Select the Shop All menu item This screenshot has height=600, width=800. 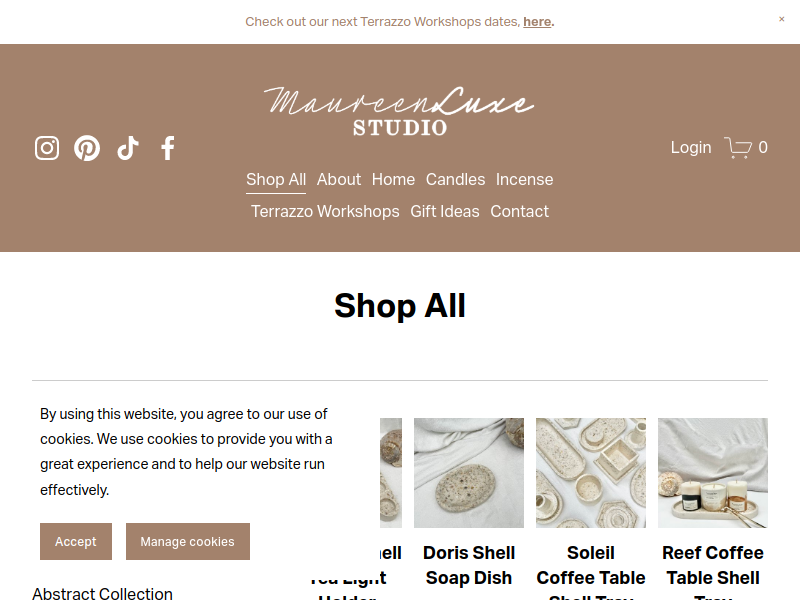(x=276, y=180)
